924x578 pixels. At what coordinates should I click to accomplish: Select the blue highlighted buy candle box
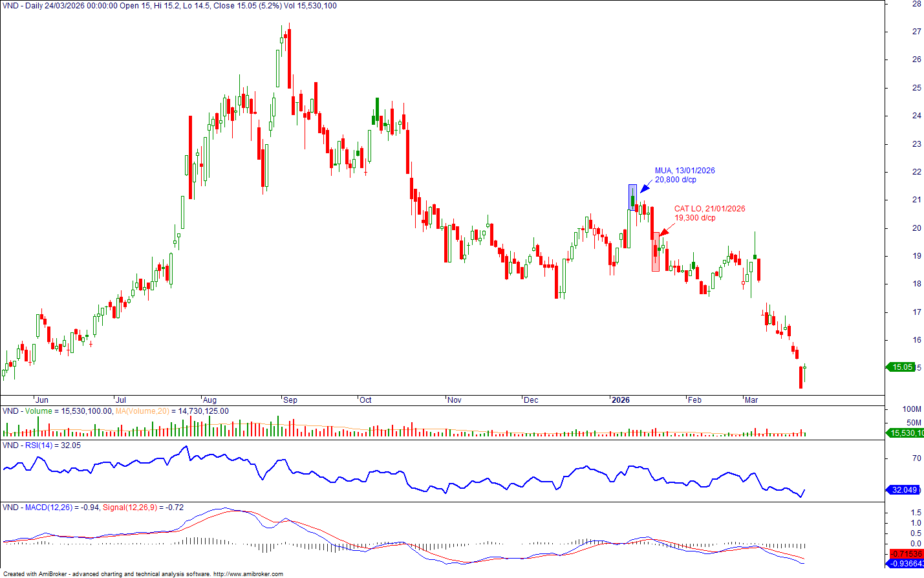[x=632, y=197]
